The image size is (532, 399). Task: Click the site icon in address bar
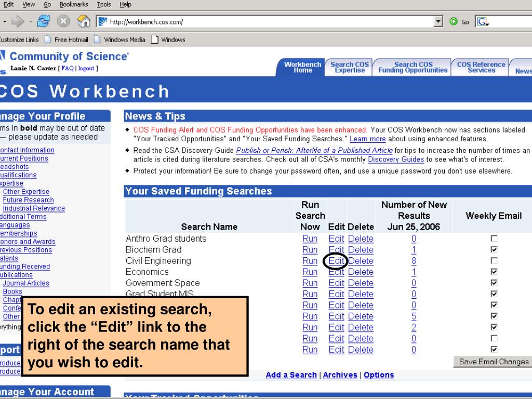click(102, 22)
